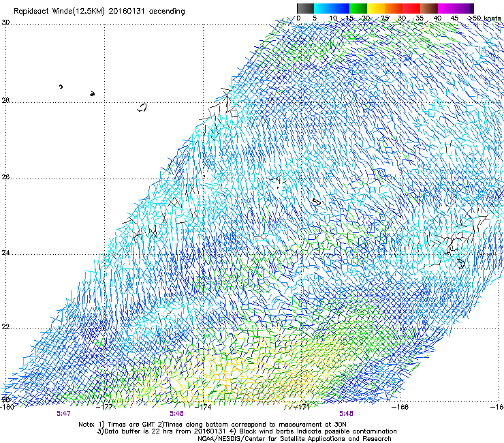Choose the magenta 40-45 knots legend swatch
504x443 pixels.
(447, 8)
